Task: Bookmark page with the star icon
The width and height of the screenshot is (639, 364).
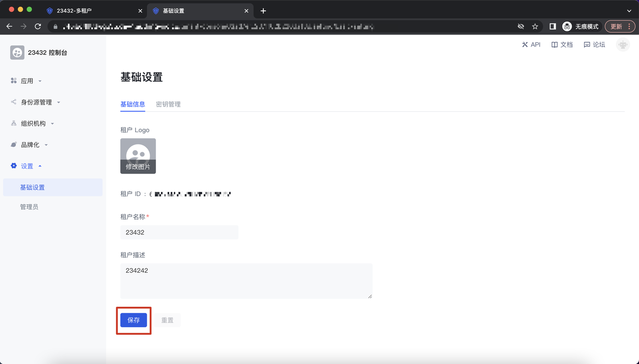Action: (x=535, y=26)
